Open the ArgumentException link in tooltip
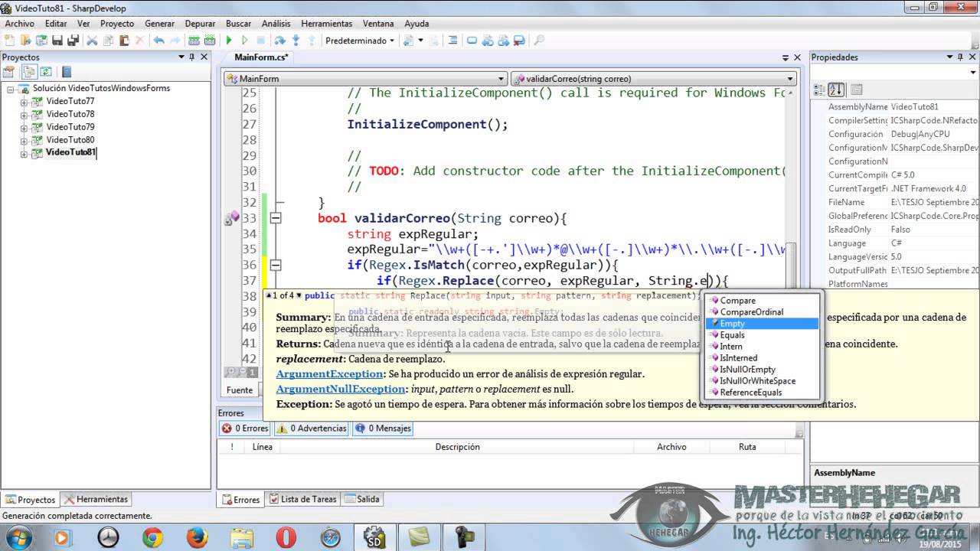The width and height of the screenshot is (980, 551). [x=329, y=374]
